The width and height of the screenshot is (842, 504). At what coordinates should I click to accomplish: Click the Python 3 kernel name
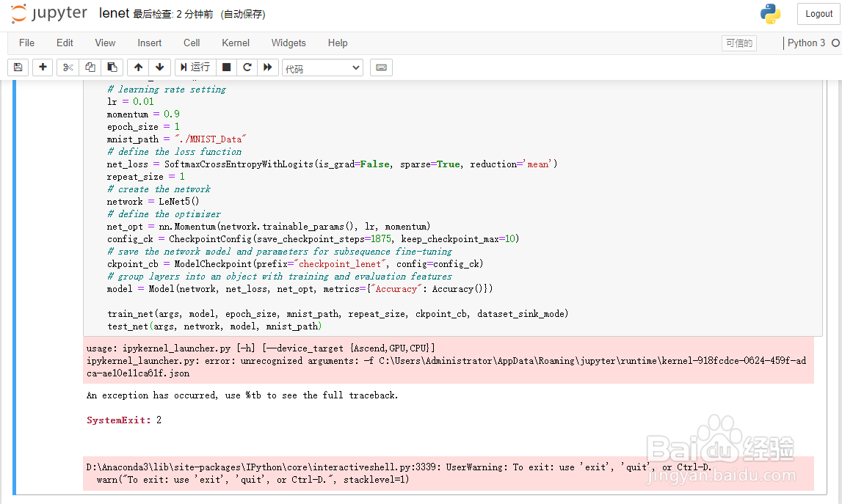(806, 43)
